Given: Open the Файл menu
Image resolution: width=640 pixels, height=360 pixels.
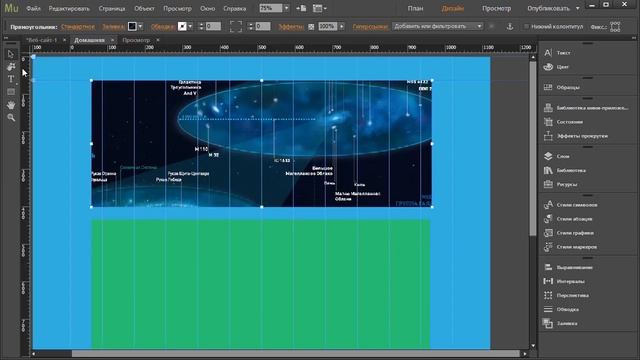Looking at the screenshot, I should pyautogui.click(x=33, y=8).
